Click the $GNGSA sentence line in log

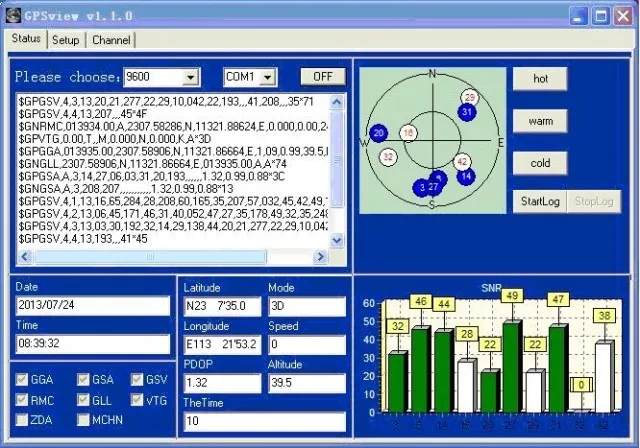[126, 189]
